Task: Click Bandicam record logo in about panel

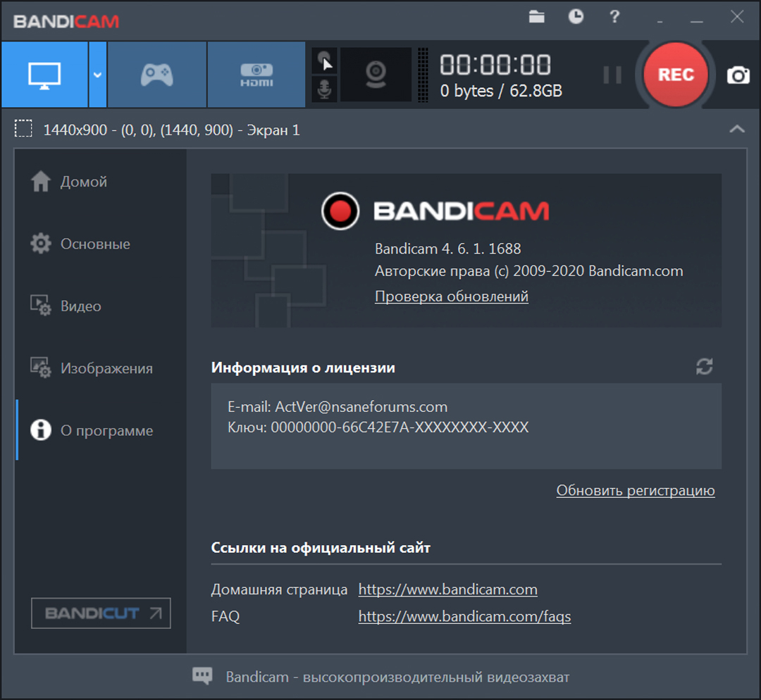Action: [x=340, y=211]
